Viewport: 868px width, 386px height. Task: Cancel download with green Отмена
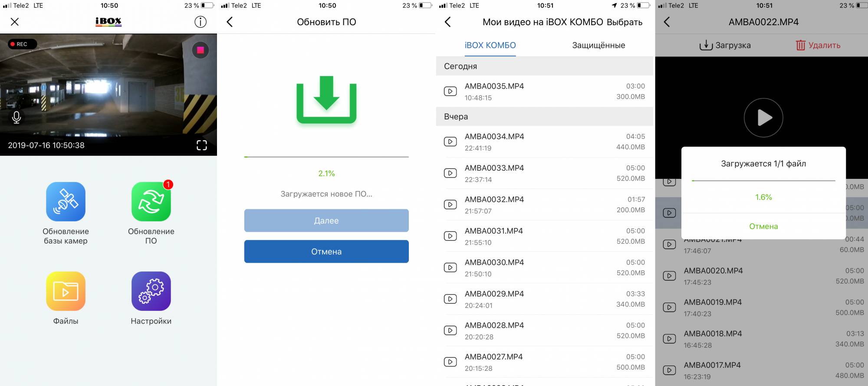pos(763,226)
